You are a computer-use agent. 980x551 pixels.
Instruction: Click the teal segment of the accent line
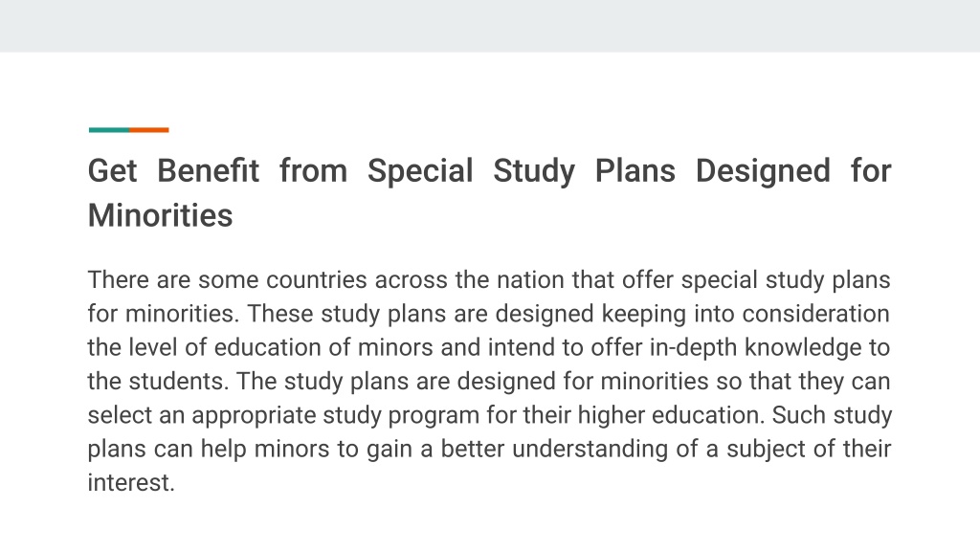point(109,130)
